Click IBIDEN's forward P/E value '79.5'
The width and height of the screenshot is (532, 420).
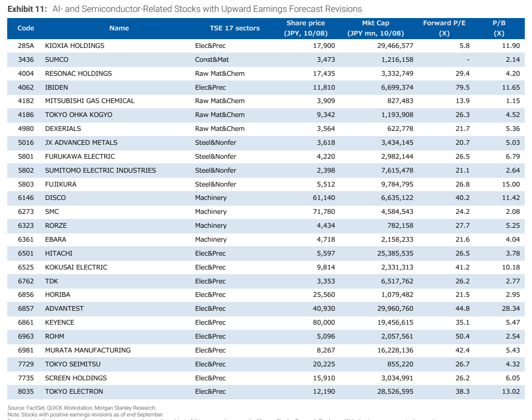[x=462, y=88]
